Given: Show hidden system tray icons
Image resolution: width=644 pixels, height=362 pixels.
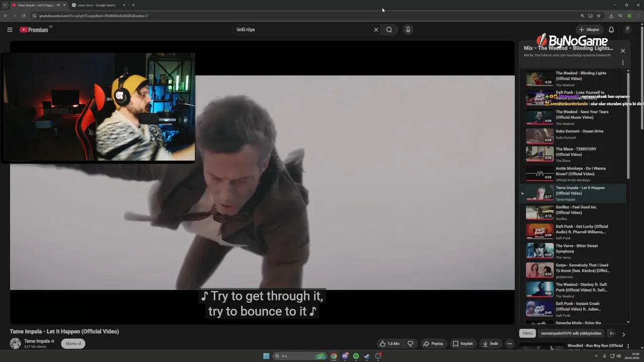Looking at the screenshot, I should point(597,356).
